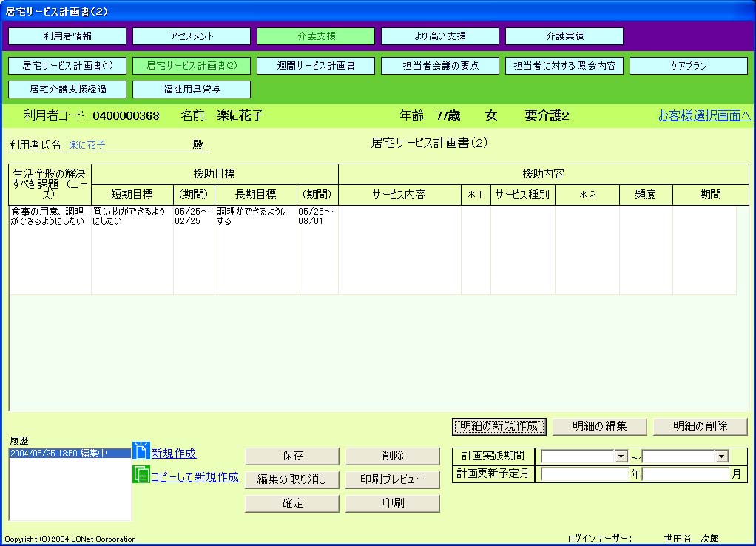Click the サービス種別 column header
This screenshot has height=546, width=756.
523,195
